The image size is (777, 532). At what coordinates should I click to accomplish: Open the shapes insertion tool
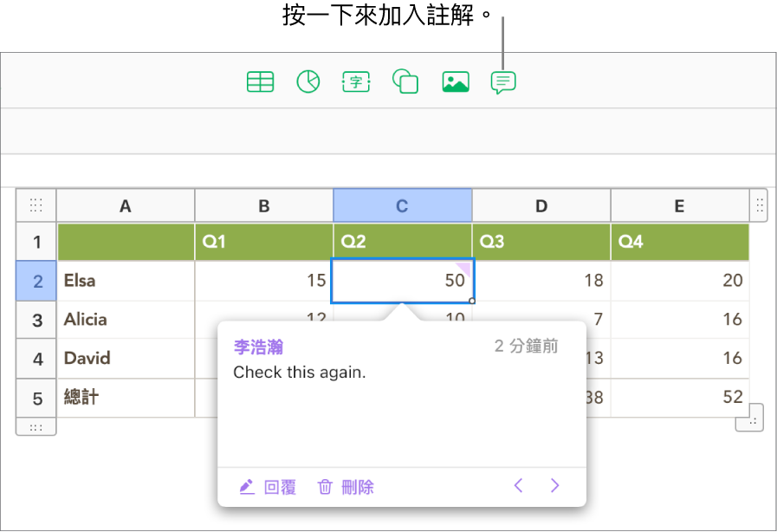pos(405,81)
